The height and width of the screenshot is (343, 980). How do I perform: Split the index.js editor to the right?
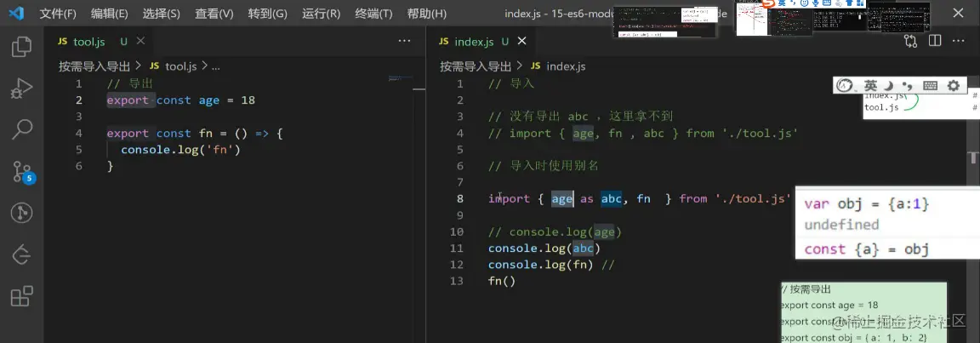935,41
